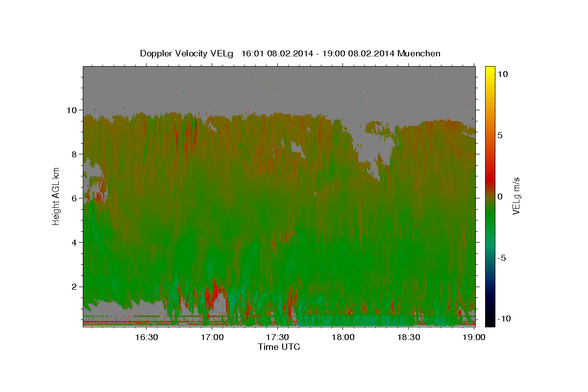This screenshot has height=392, width=588.
Task: Click the 'Time UTC' axis label
Action: coord(279,347)
